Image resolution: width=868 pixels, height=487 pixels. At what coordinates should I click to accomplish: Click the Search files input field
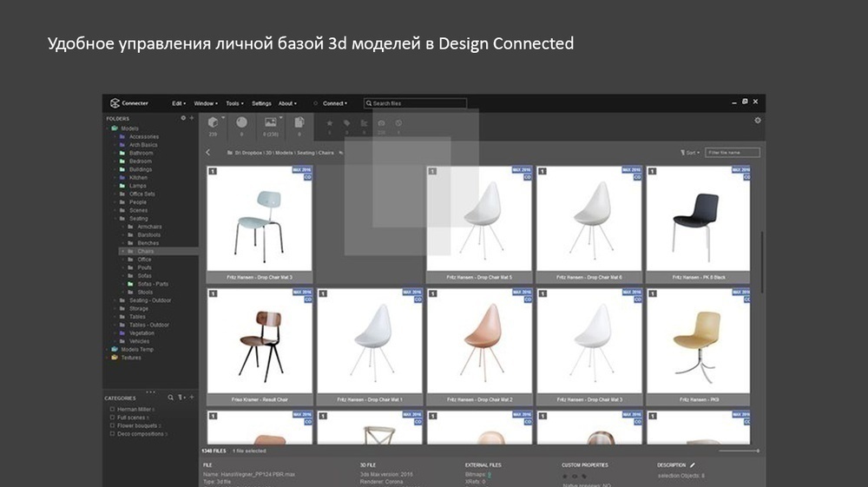click(415, 103)
